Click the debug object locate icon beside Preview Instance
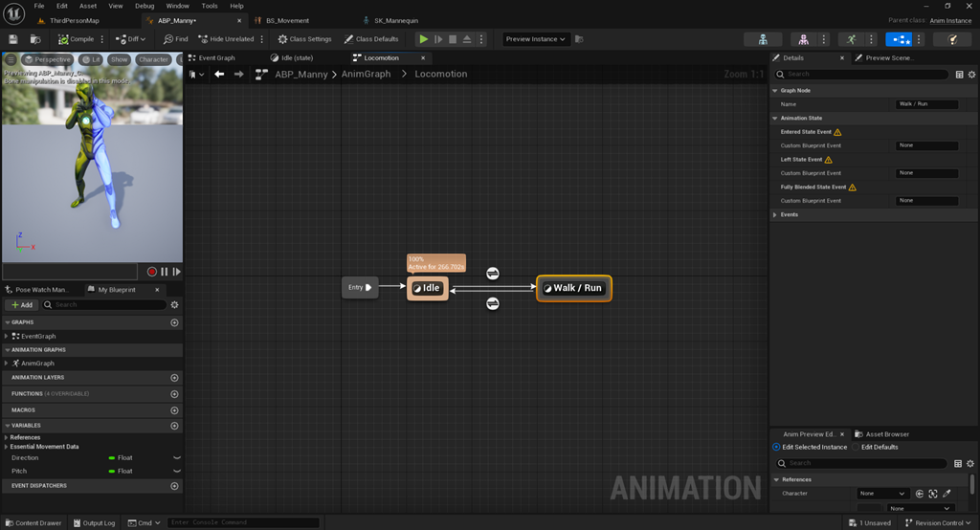 [579, 39]
